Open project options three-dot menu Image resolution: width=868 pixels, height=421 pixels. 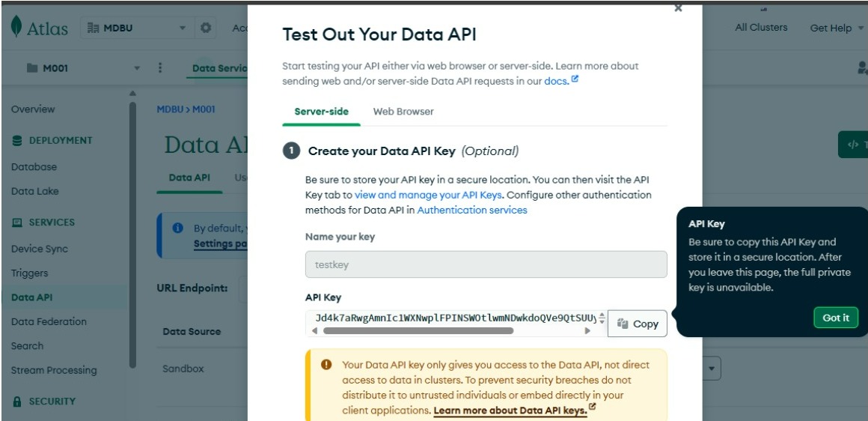[x=160, y=67]
